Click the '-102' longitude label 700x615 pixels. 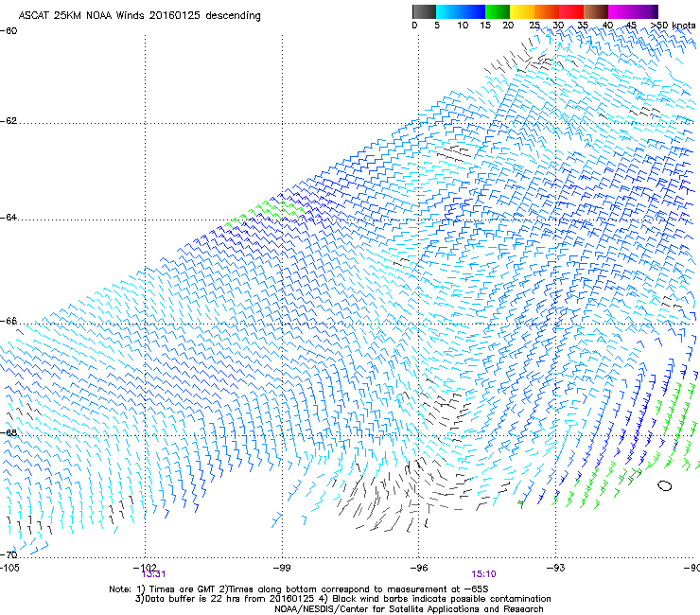tap(145, 567)
